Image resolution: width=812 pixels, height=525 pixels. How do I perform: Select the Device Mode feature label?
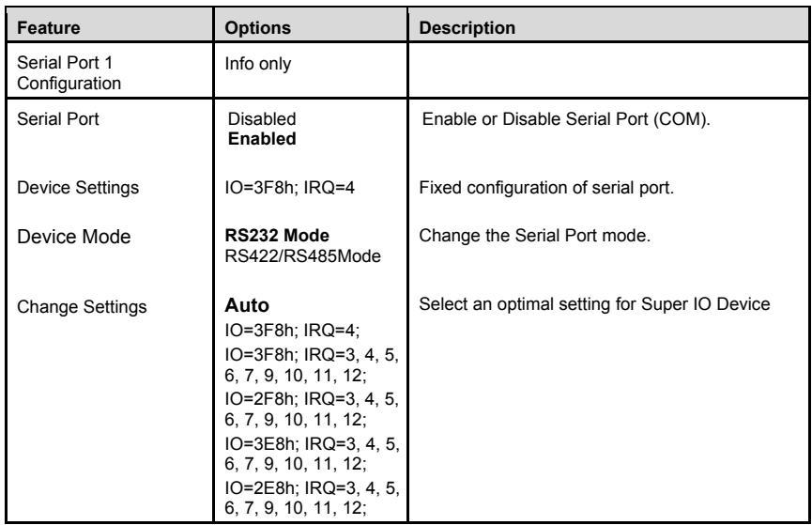[x=73, y=237]
